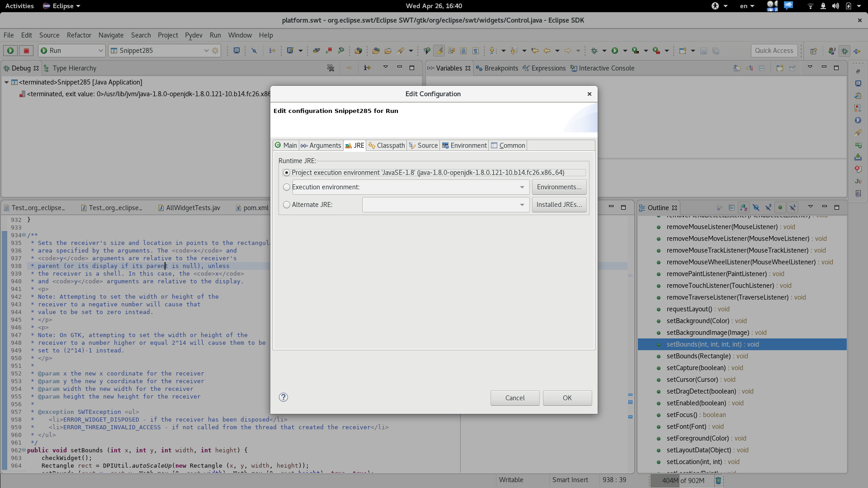Viewport: 868px width, 488px height.
Task: Click the help question mark icon in dialog
Action: 283,397
